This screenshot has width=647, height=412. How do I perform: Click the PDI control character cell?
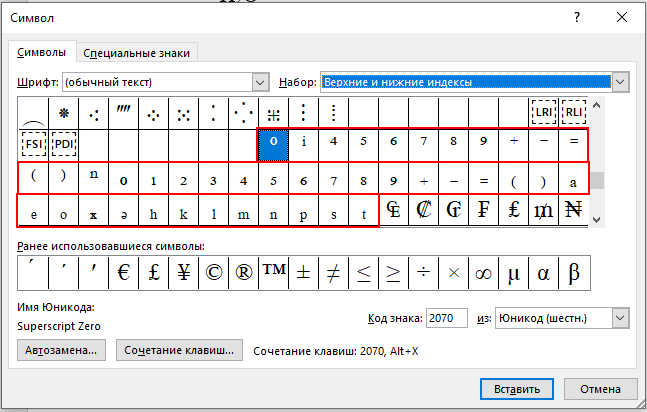click(x=64, y=144)
